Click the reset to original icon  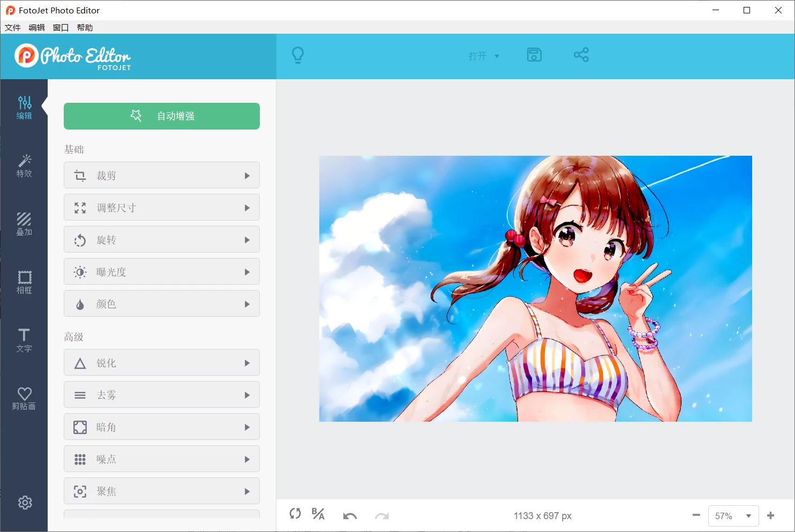[x=295, y=514]
